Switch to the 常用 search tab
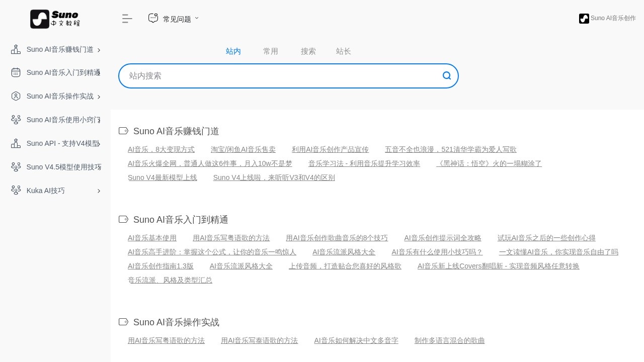This screenshot has width=644, height=362. (271, 51)
